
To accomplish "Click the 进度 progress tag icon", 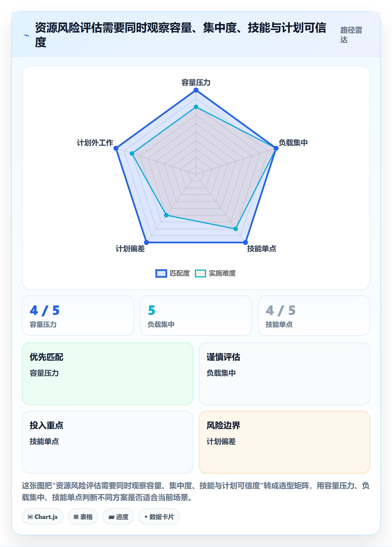I will [111, 517].
